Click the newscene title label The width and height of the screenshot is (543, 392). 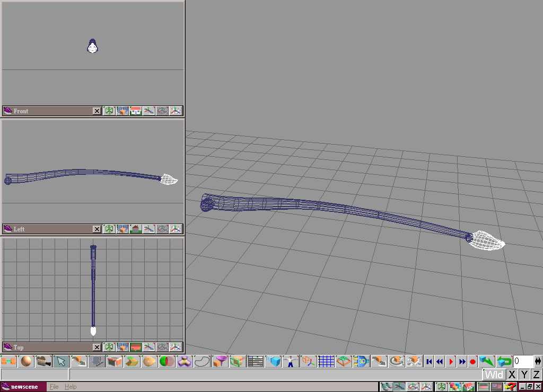(24, 387)
